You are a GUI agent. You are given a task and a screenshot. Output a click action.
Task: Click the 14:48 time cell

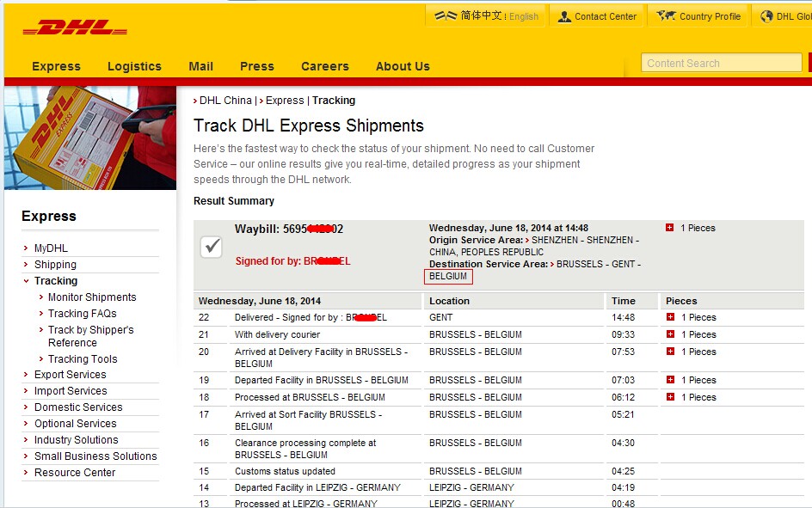[623, 318]
